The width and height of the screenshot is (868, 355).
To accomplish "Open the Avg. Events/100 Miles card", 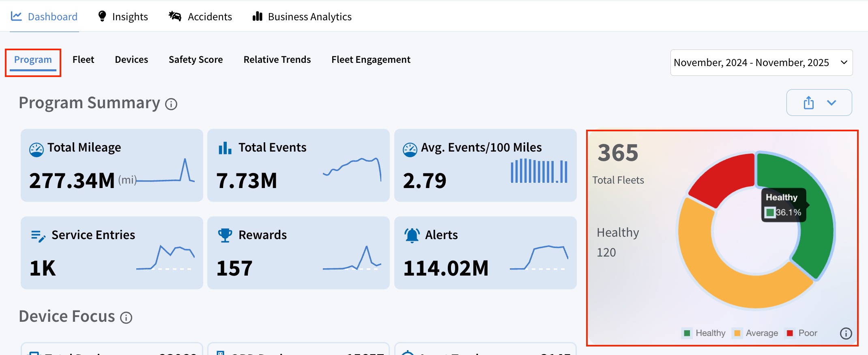I will 485,165.
